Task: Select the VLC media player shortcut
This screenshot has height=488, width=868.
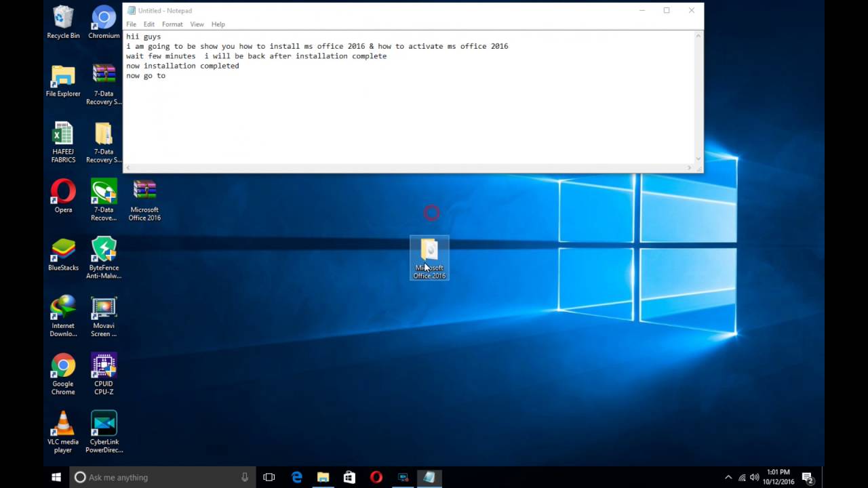Action: point(63,432)
